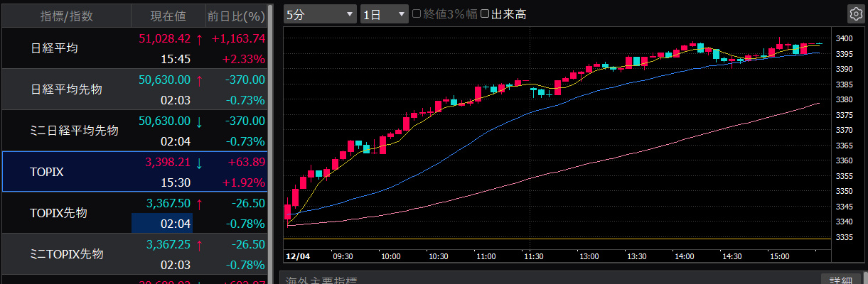Click the down arrow in TOPIX row
The height and width of the screenshot is (284, 868).
click(x=199, y=163)
